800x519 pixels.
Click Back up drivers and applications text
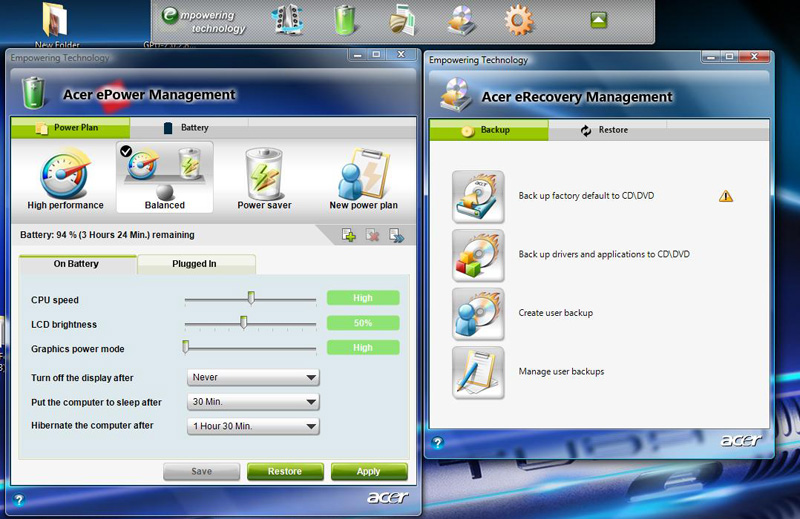point(604,254)
